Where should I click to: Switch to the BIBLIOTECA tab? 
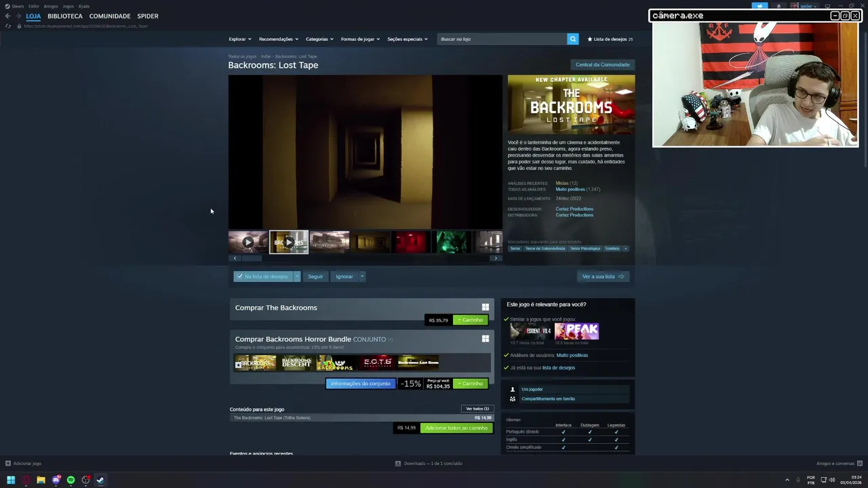[65, 16]
